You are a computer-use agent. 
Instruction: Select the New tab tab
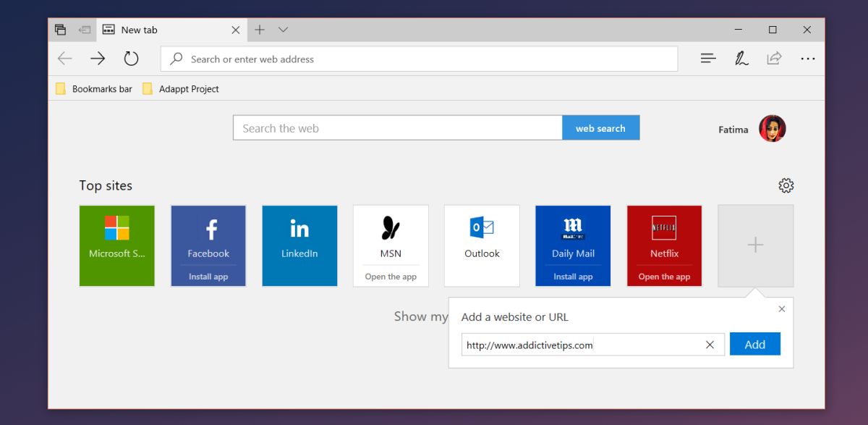click(x=171, y=30)
